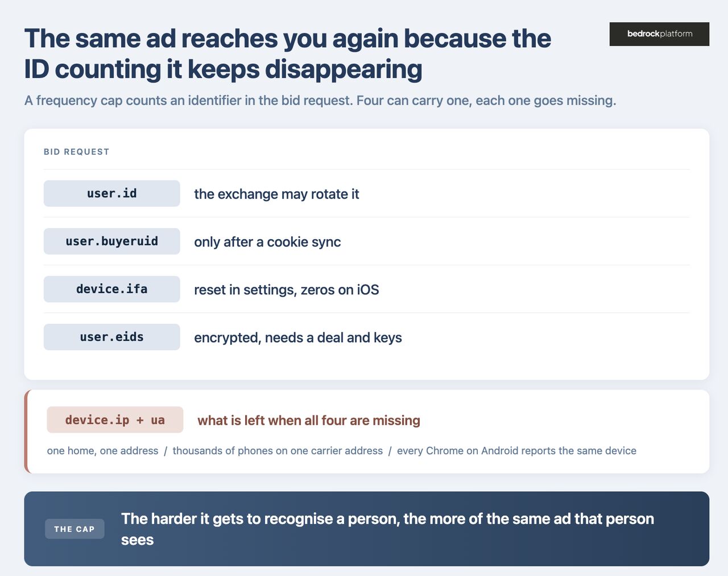The height and width of the screenshot is (576, 728).
Task: Click the Chrome on Android same device note
Action: [x=516, y=451]
